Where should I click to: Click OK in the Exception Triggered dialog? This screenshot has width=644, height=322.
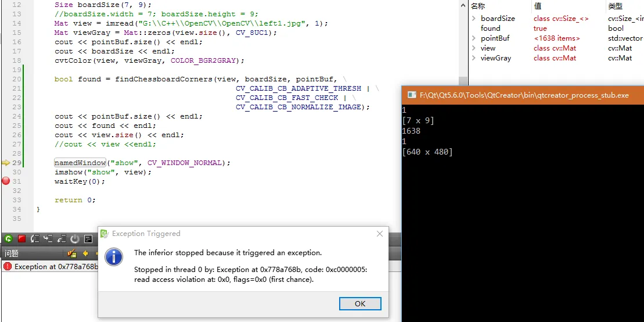[360, 303]
